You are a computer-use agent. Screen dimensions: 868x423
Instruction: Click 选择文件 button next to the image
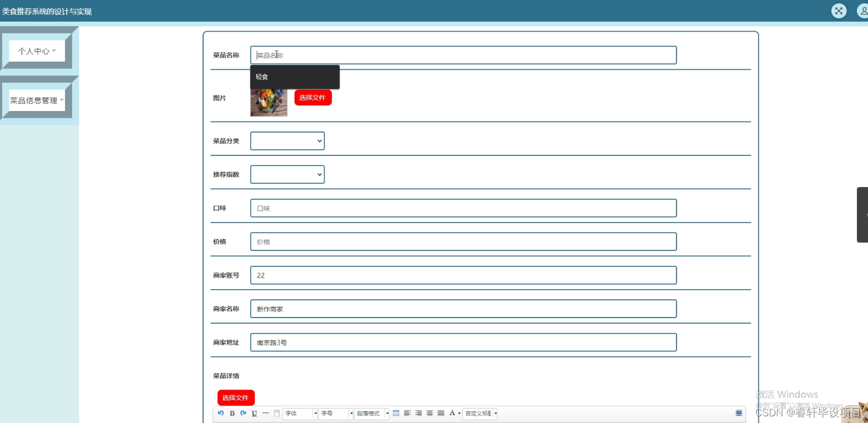coord(313,97)
